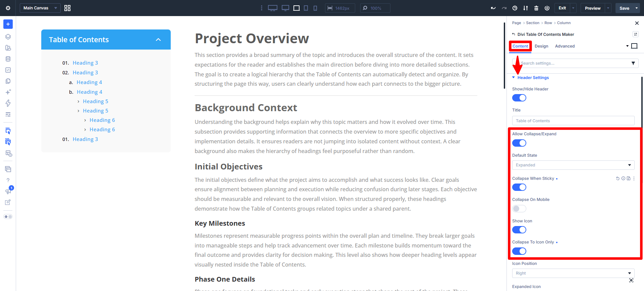
Task: Open the megaphone notifications icon with badge
Action: (8, 191)
